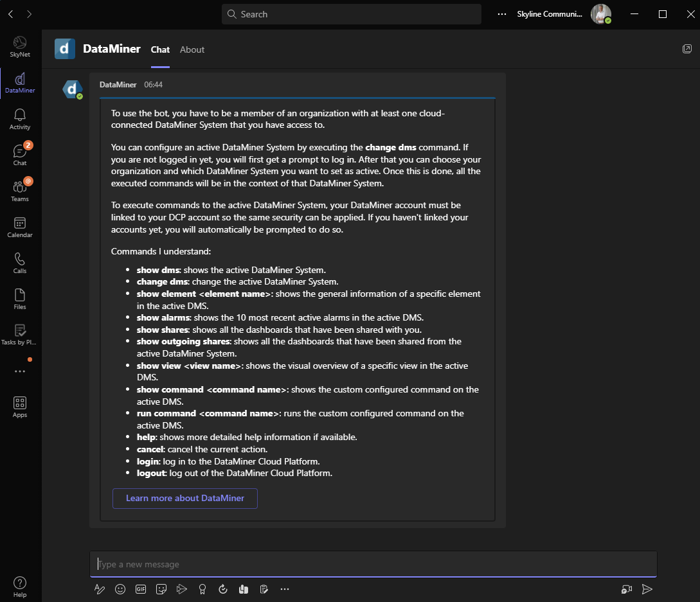Click the Approvals icon in compose toolbar
Screen dimensions: 700x602
click(223, 590)
